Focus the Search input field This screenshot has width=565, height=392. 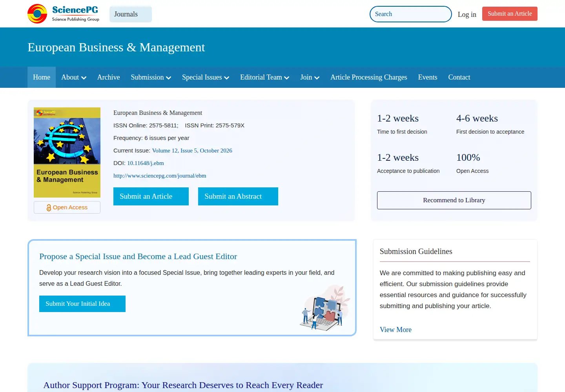point(410,14)
